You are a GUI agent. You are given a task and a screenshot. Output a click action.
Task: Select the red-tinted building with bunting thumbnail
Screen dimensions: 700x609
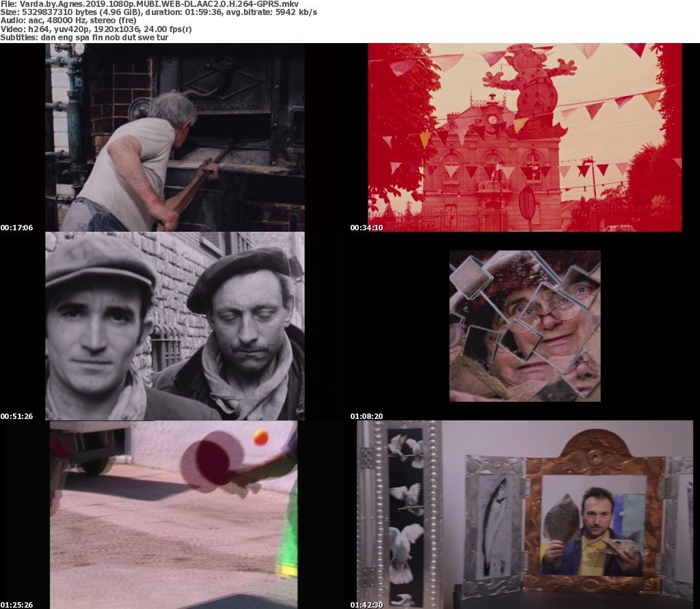[x=524, y=137]
